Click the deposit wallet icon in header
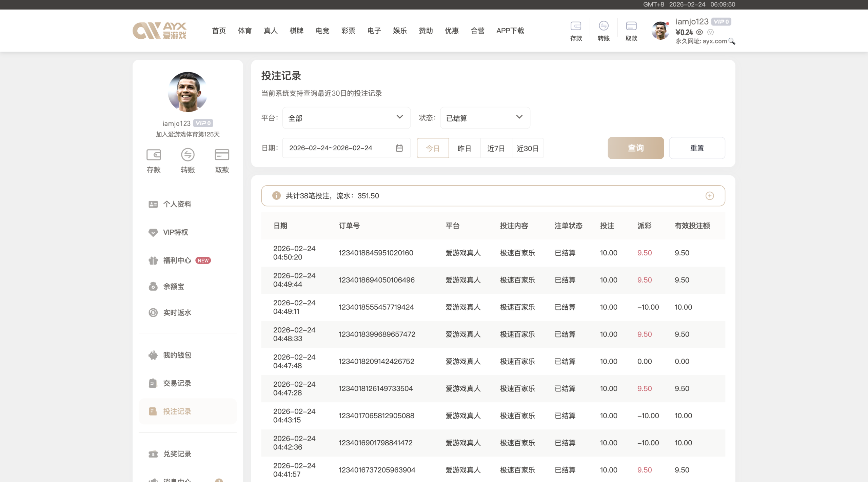This screenshot has height=482, width=868. pos(576,26)
